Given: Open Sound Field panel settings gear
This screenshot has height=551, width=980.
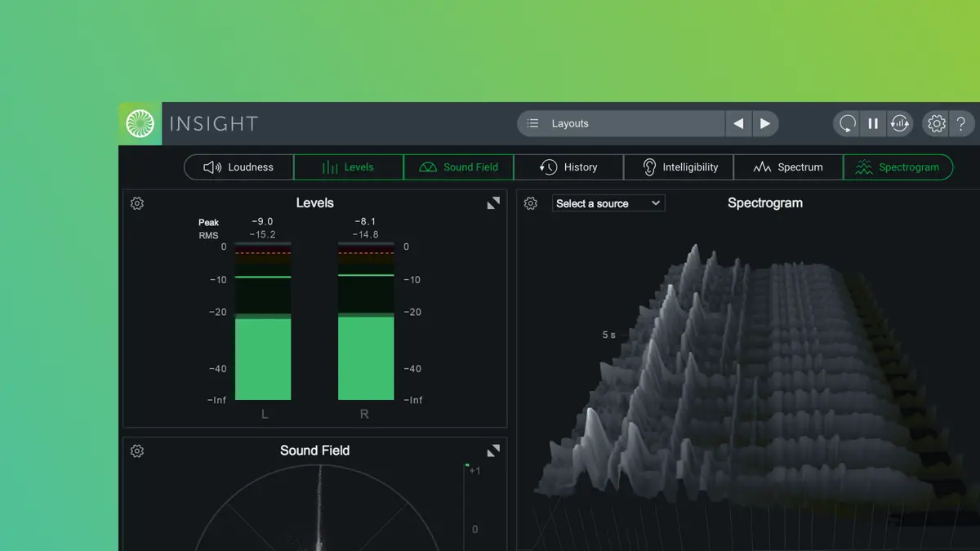Looking at the screenshot, I should coord(137,451).
